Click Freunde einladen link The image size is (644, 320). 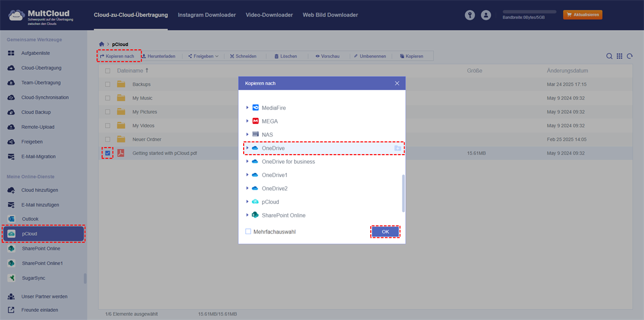click(x=40, y=310)
